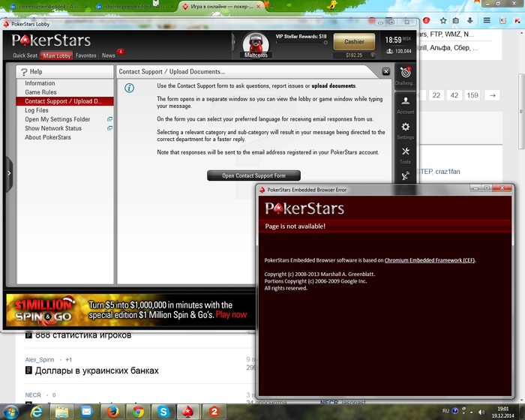Expand the collapsed left side panel arrow
Screen dimensions: 525x420
(9, 173)
